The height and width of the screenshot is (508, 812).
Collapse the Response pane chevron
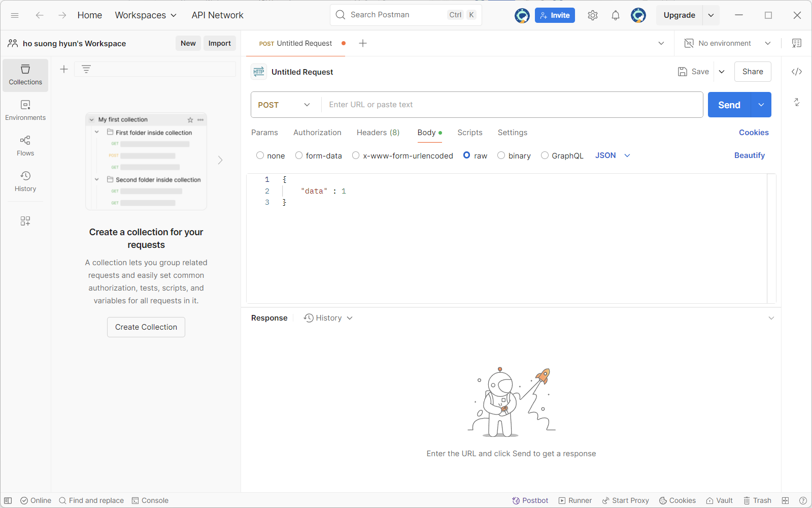[771, 318]
